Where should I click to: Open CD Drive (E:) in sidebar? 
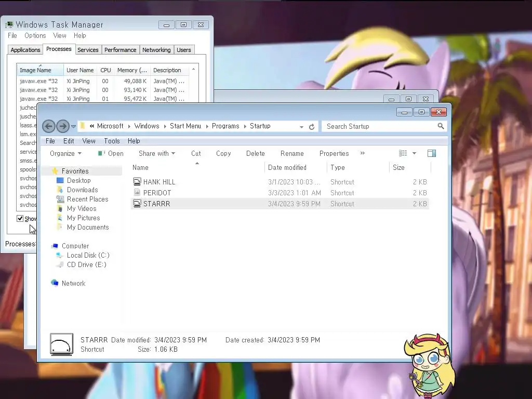click(x=87, y=264)
